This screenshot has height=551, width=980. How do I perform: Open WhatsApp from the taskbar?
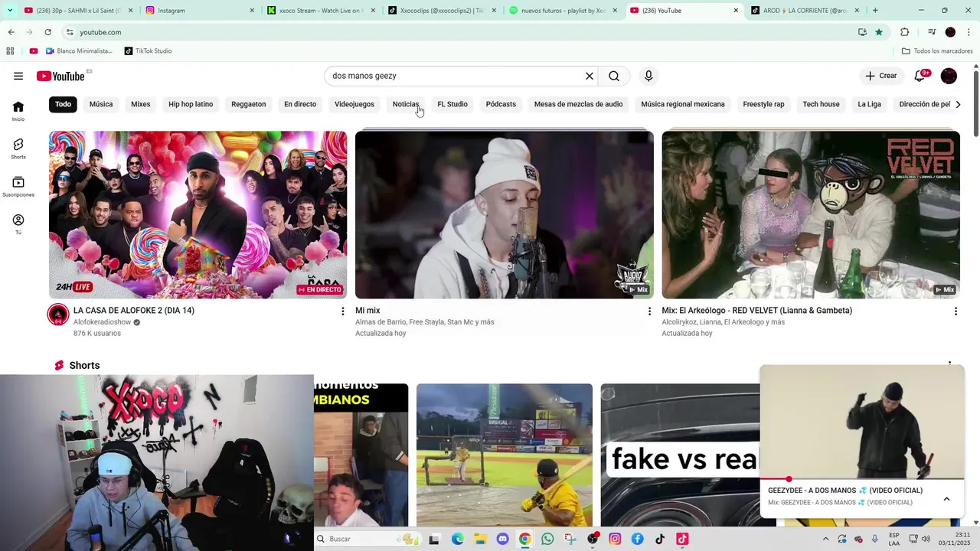pyautogui.click(x=547, y=539)
